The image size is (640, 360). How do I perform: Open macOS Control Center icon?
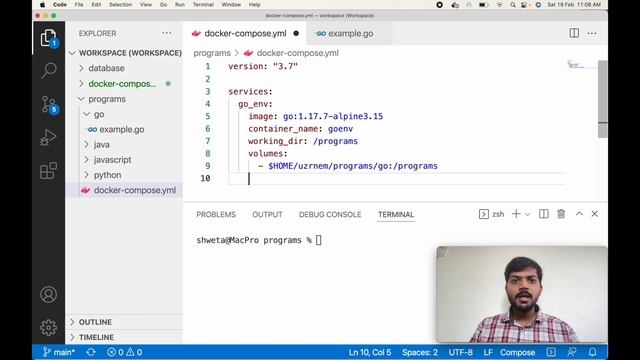click(x=524, y=5)
